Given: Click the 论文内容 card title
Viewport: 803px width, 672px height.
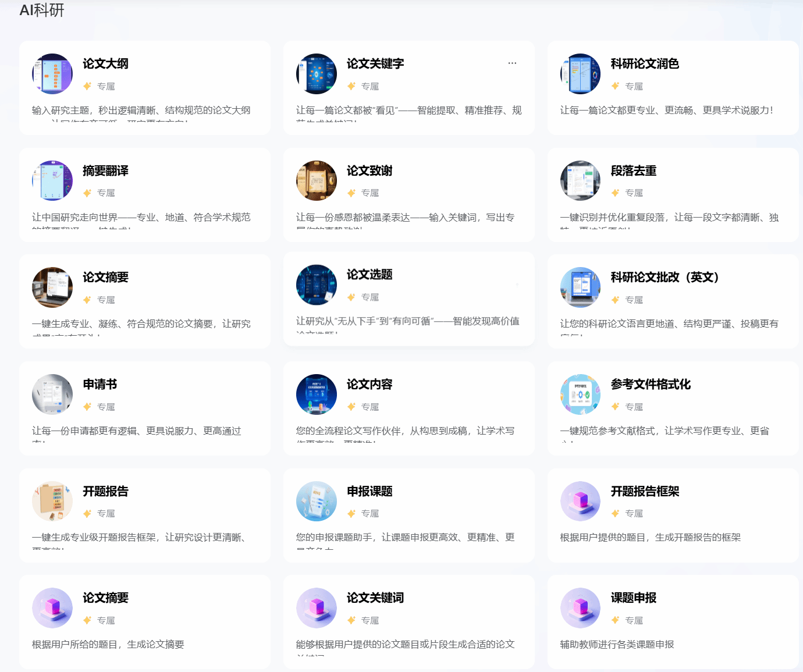Looking at the screenshot, I should pos(369,385).
